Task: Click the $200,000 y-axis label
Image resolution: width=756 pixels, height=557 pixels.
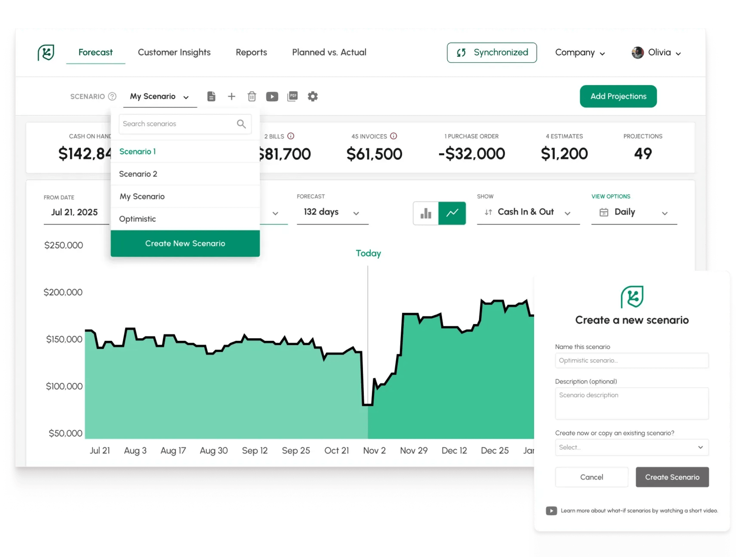Action: point(63,292)
